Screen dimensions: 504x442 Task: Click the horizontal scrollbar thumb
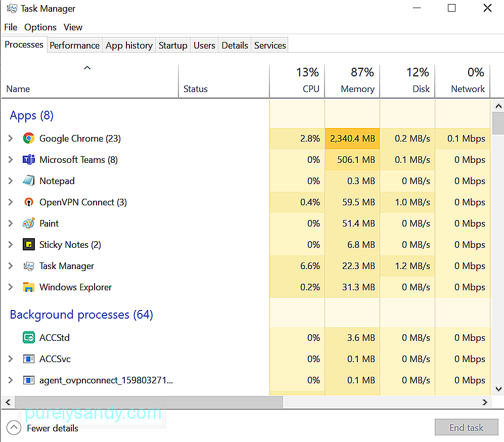point(149,402)
